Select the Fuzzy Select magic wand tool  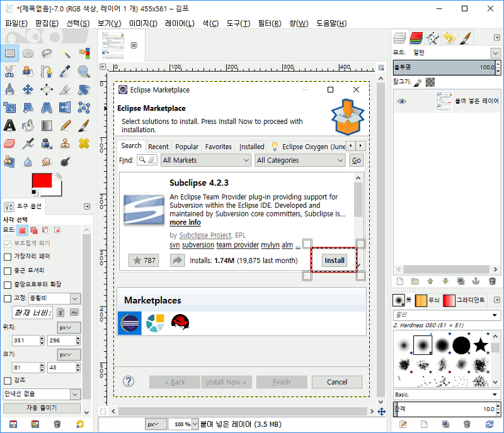click(x=66, y=53)
